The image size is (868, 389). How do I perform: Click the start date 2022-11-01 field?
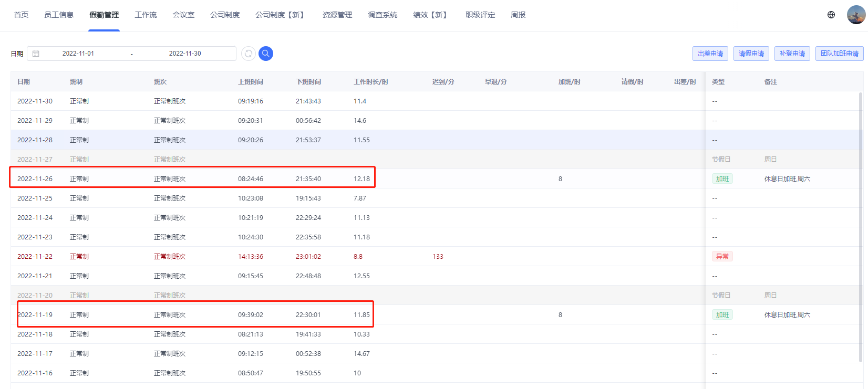(x=78, y=54)
